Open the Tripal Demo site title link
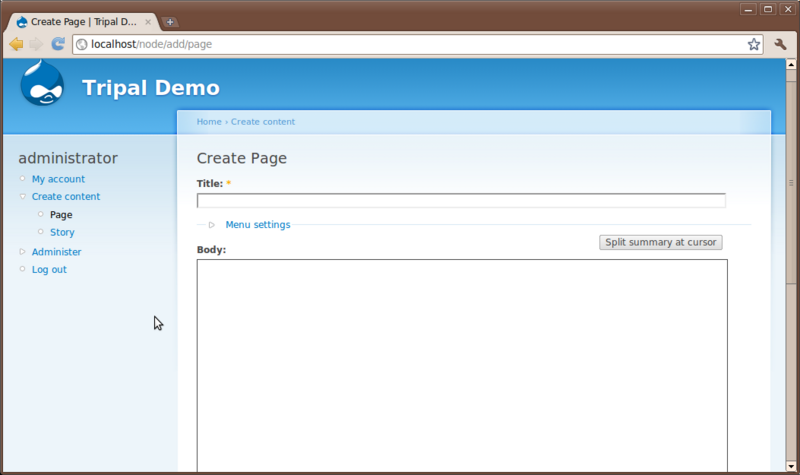Image resolution: width=800 pixels, height=475 pixels. click(151, 88)
